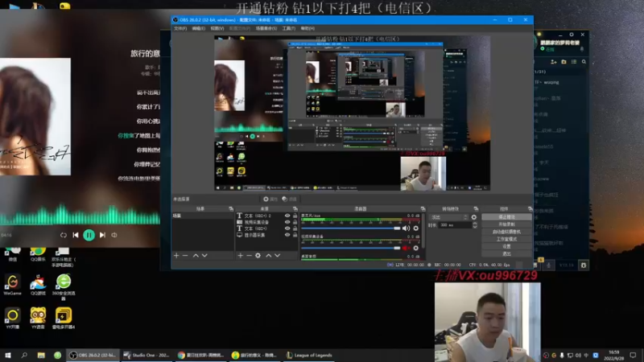The height and width of the screenshot is (362, 644).
Task: Toggle lock on 显示器采集 source
Action: pos(295,235)
